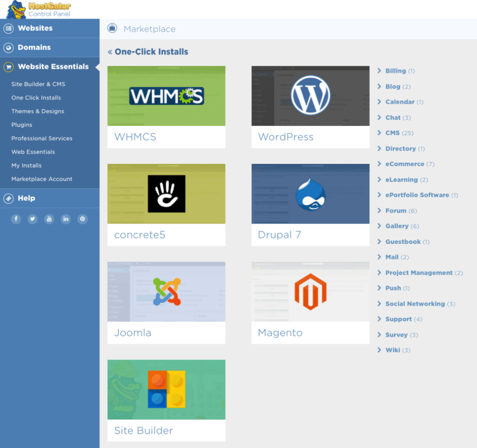Click the Marketplace header title
Image resolution: width=477 pixels, height=448 pixels.
pyautogui.click(x=149, y=29)
